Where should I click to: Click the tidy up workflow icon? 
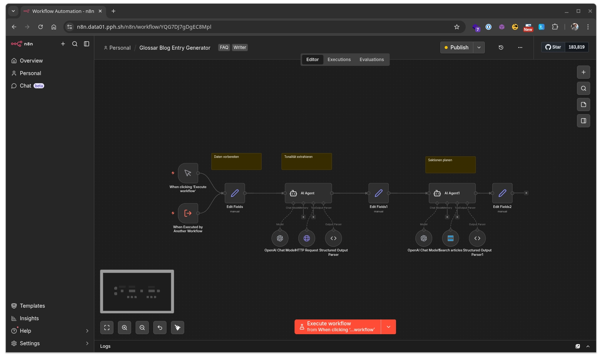click(178, 328)
